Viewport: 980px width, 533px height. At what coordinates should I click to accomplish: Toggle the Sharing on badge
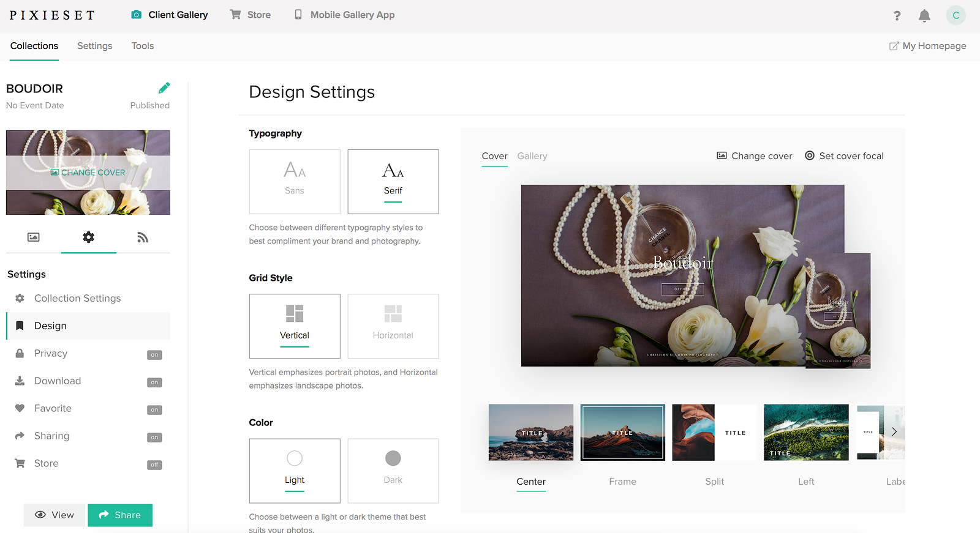[x=154, y=438]
